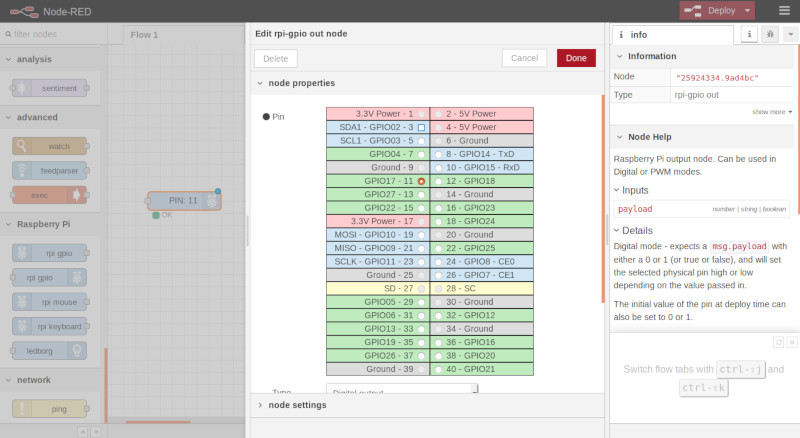Select the rpi keyboard node
This screenshot has height=438, width=800.
point(49,327)
